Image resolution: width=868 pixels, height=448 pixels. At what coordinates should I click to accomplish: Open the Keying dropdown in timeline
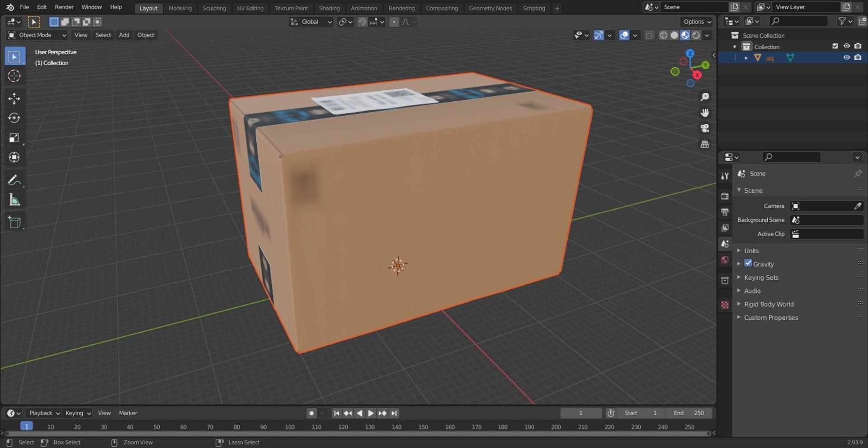pyautogui.click(x=78, y=413)
